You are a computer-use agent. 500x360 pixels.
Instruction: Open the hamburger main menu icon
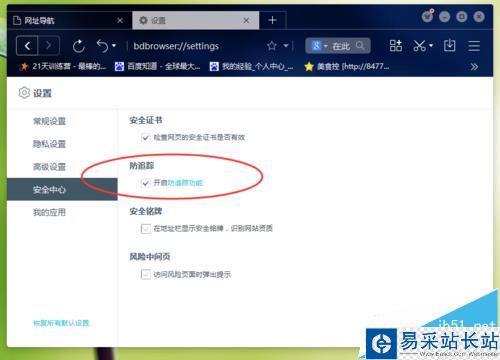tap(474, 46)
